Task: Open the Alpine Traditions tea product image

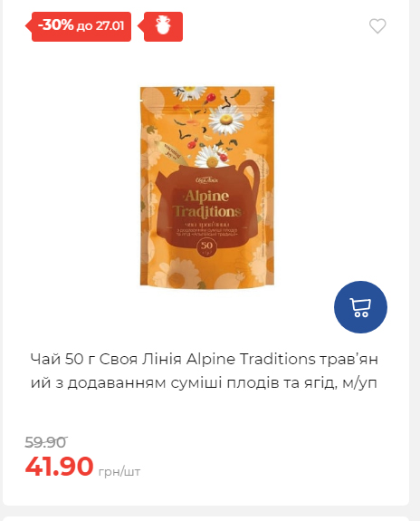Action: tap(207, 188)
